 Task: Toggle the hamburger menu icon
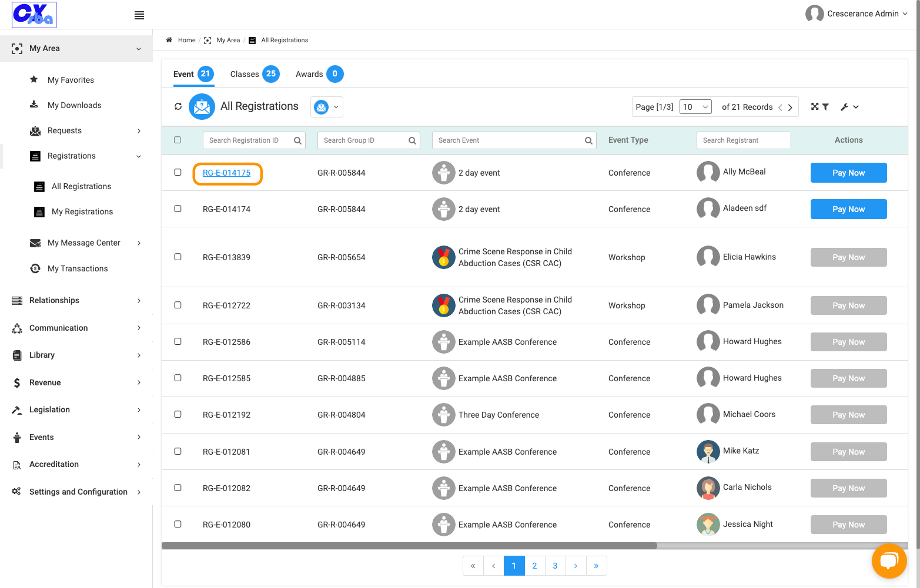(x=139, y=15)
